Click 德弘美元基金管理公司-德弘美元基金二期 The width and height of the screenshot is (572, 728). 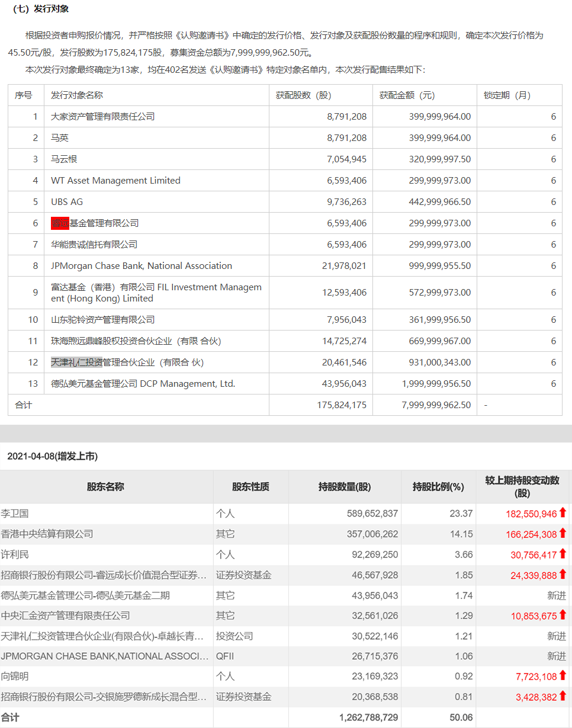tap(85, 595)
